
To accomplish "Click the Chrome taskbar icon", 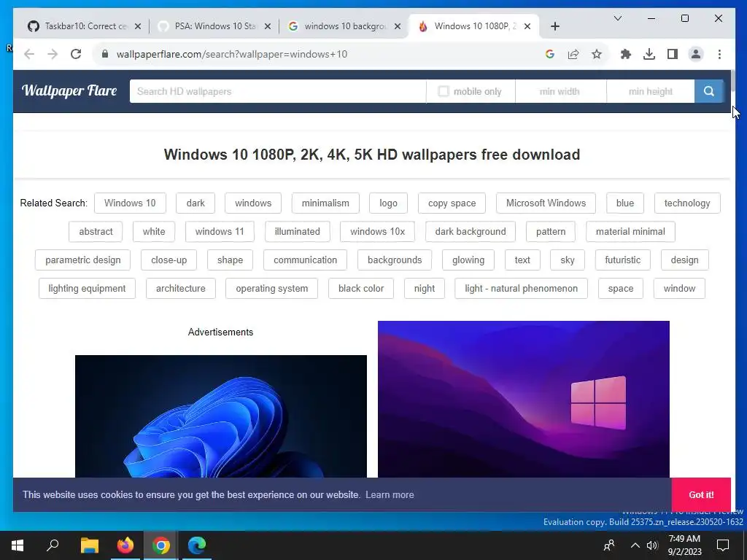I will coord(160,545).
